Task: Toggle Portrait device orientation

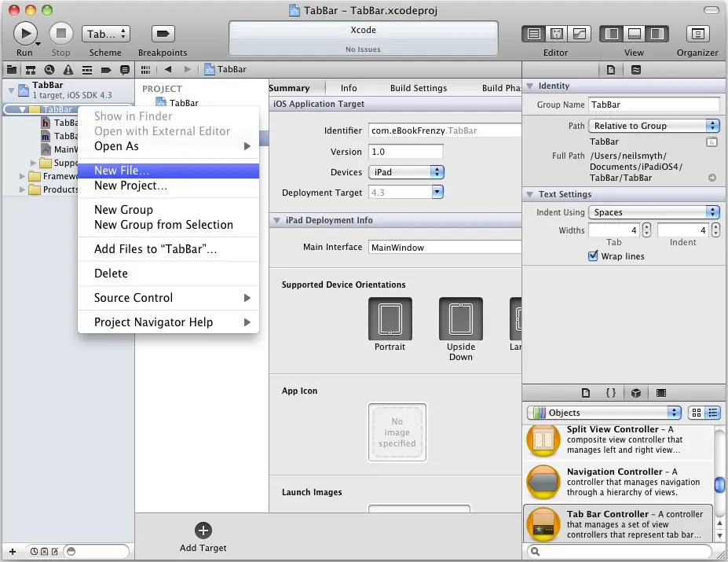Action: tap(390, 319)
